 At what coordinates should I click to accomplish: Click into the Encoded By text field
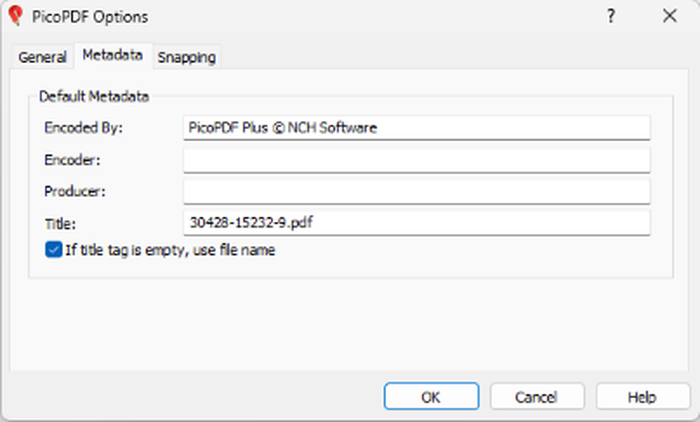point(417,128)
